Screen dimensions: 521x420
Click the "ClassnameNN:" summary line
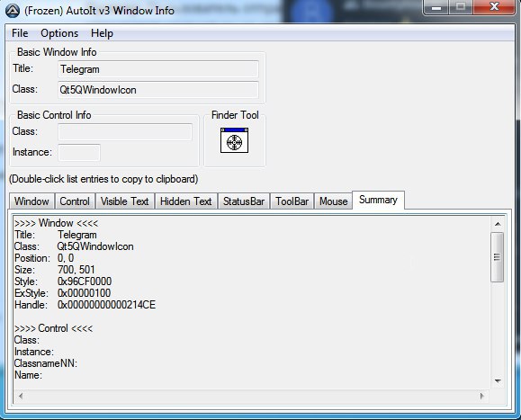coord(46,363)
